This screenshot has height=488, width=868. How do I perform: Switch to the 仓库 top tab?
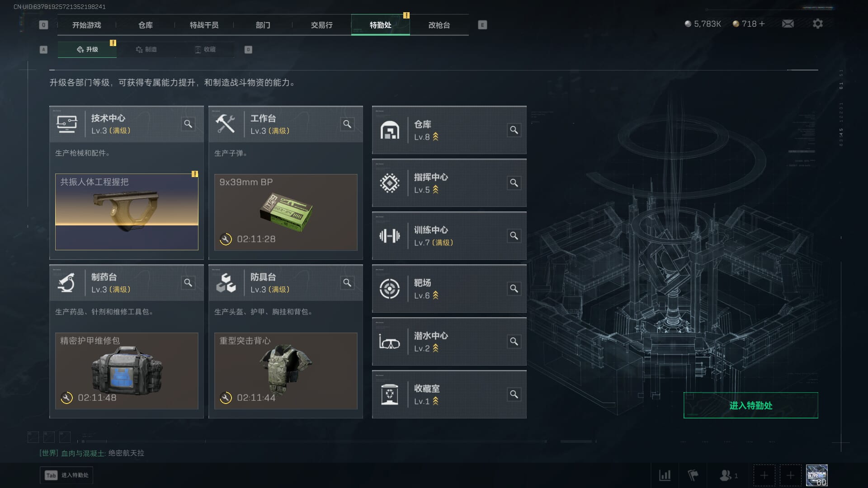click(x=145, y=25)
